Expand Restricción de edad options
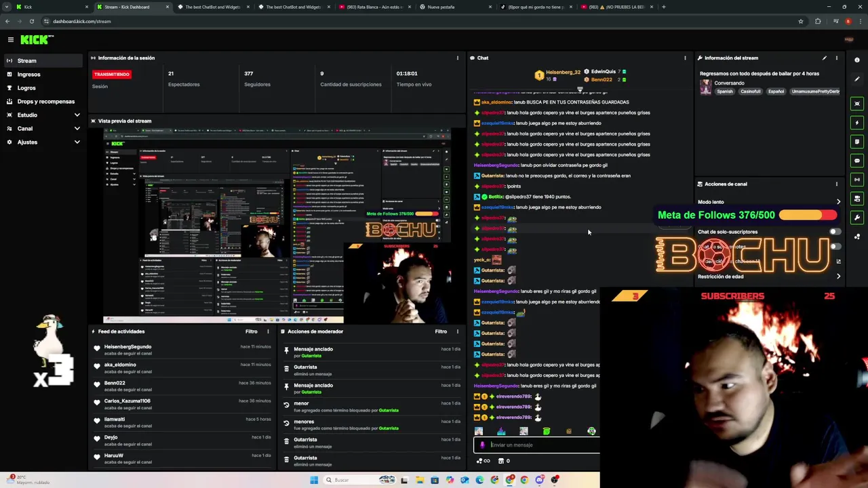The width and height of the screenshot is (868, 488). (838, 277)
